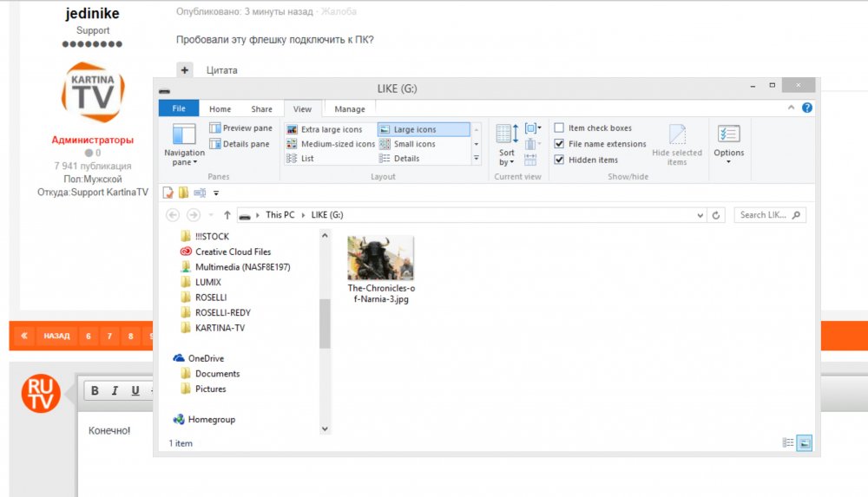Open the File menu
Image resolution: width=868 pixels, height=497 pixels.
pyautogui.click(x=179, y=108)
